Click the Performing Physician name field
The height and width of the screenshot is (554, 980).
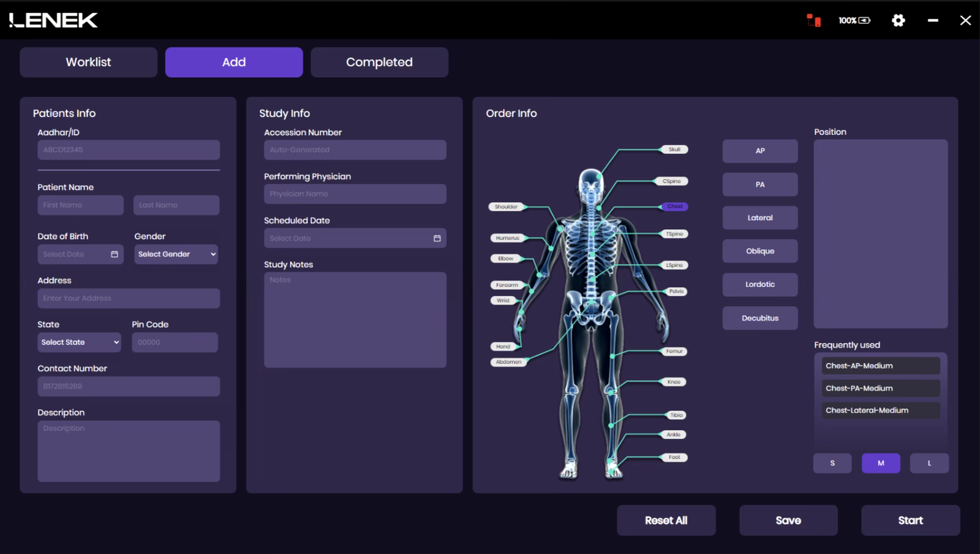coord(355,194)
